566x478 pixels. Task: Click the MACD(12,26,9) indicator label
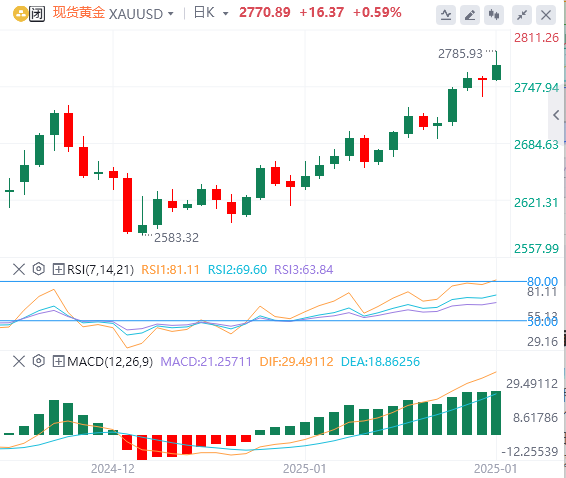tap(110, 361)
